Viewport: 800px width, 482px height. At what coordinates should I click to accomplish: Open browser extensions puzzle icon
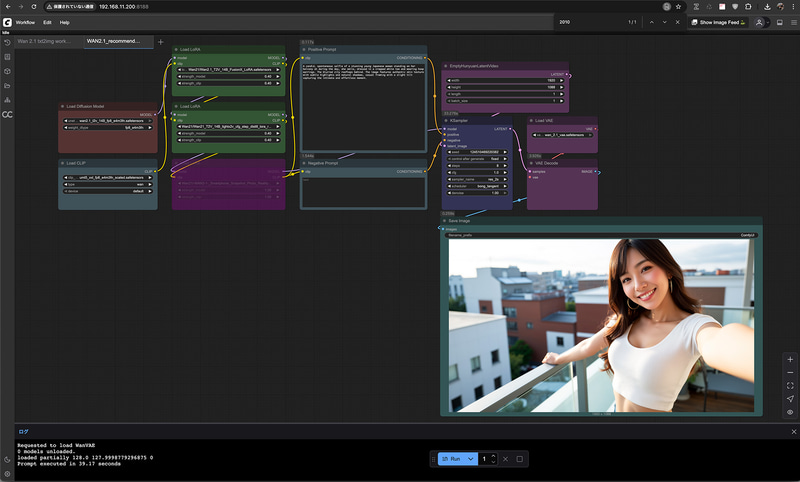coord(748,7)
